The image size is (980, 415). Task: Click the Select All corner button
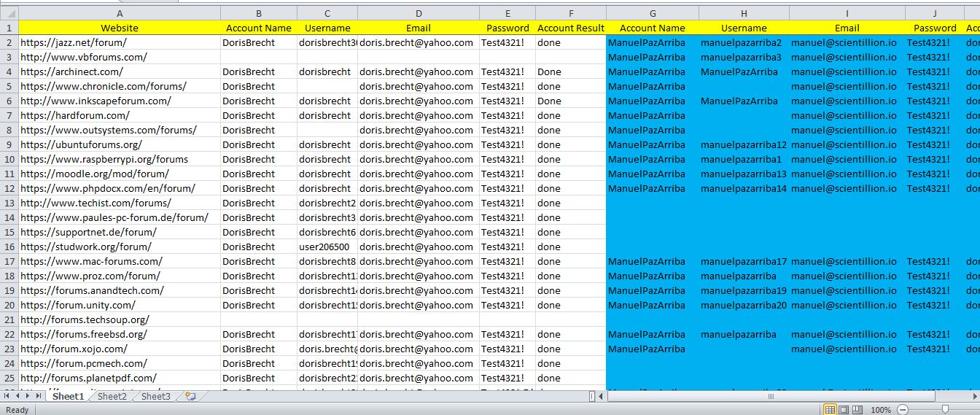pyautogui.click(x=9, y=13)
